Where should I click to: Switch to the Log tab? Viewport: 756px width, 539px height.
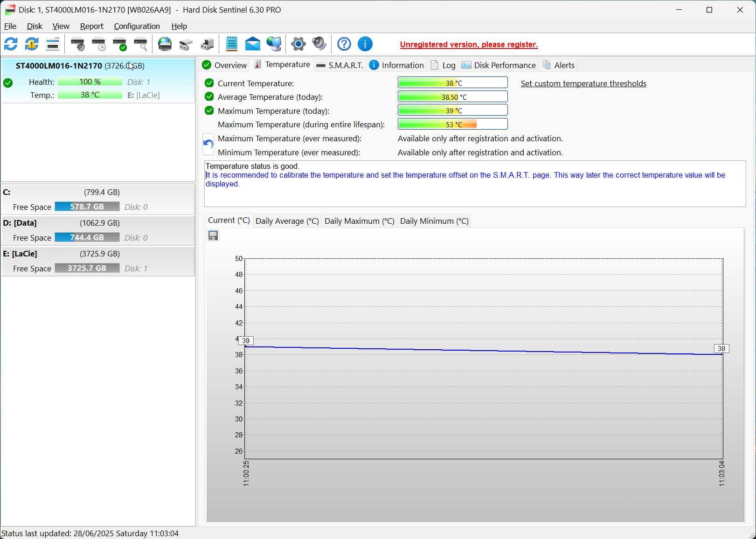[443, 65]
